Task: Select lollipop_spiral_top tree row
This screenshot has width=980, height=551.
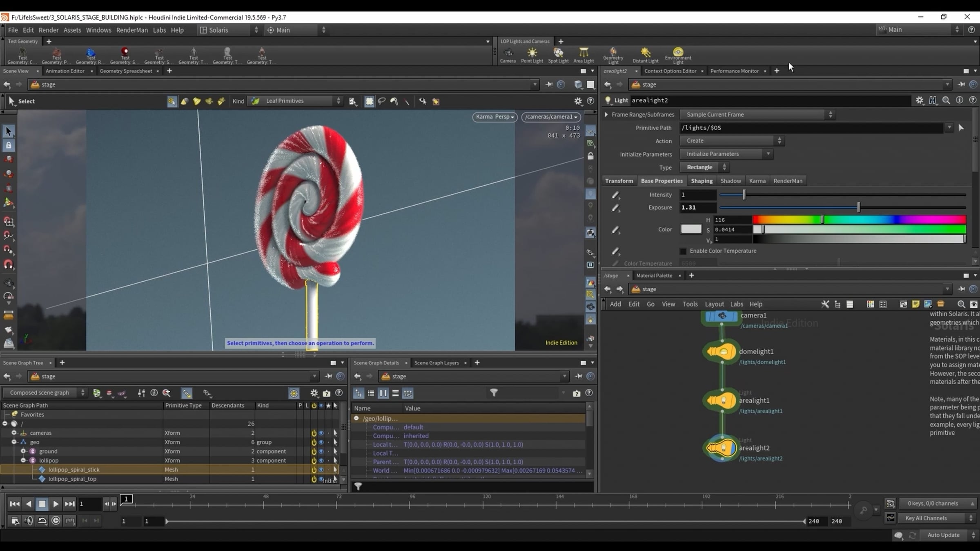Action: tap(171, 479)
